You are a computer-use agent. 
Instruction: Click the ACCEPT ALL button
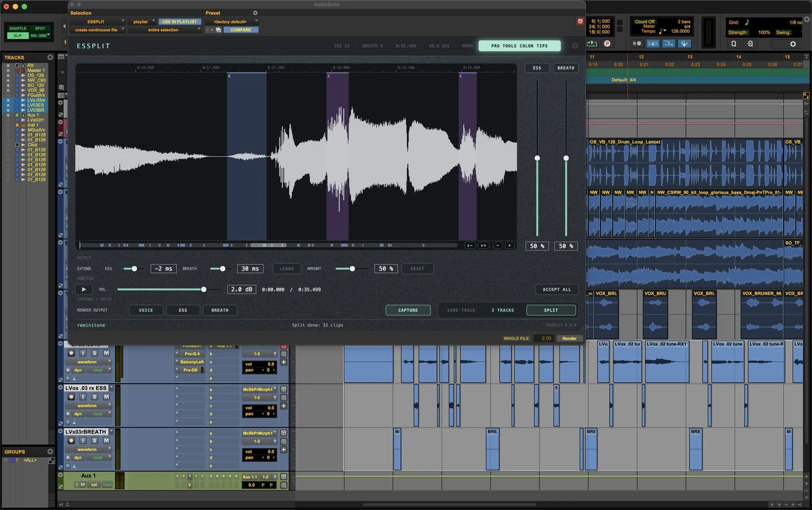pyautogui.click(x=557, y=289)
